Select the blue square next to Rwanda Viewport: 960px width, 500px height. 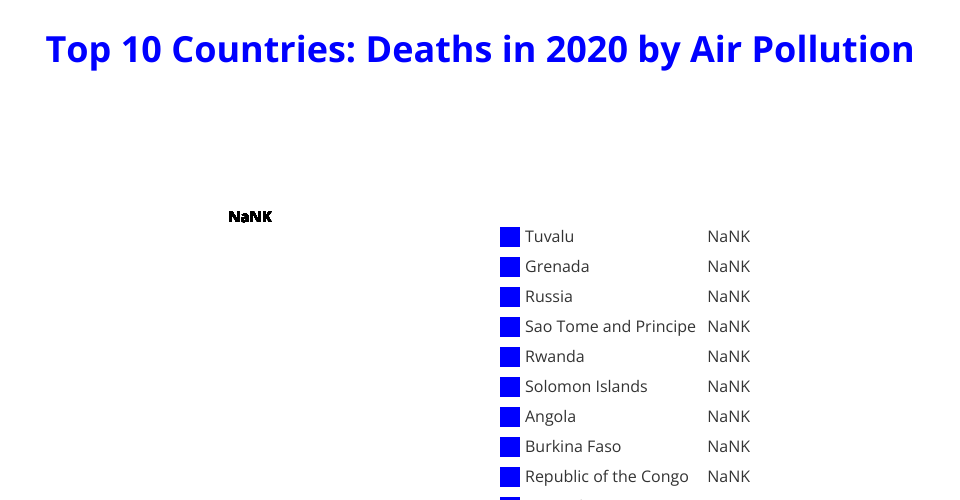510,357
